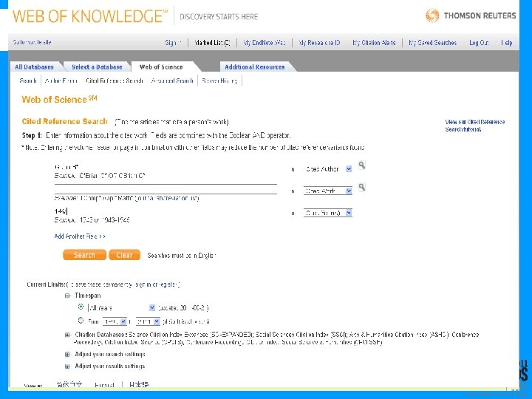Screen dimensions: 532x399
Task: Open the Cited Reference Search sub-tab
Action: (x=115, y=81)
